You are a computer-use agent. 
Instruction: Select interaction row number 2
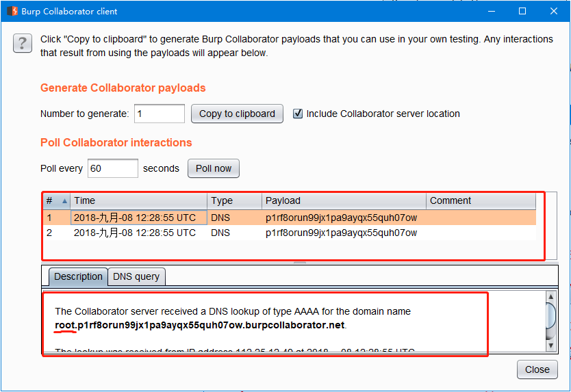point(274,233)
